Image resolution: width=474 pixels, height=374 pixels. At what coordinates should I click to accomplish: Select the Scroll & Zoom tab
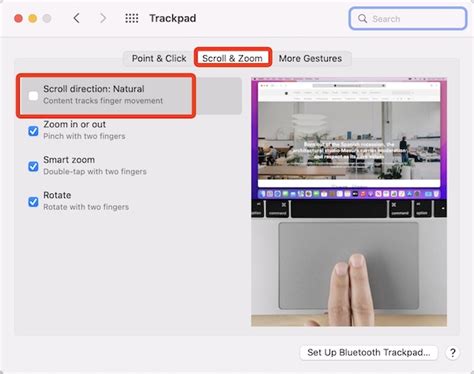click(x=232, y=58)
